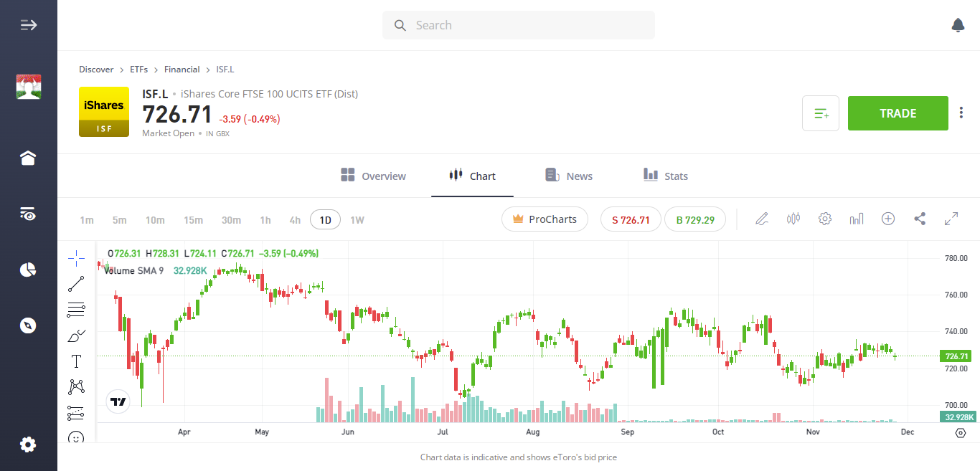Collapse the left navigation panel

point(28,24)
